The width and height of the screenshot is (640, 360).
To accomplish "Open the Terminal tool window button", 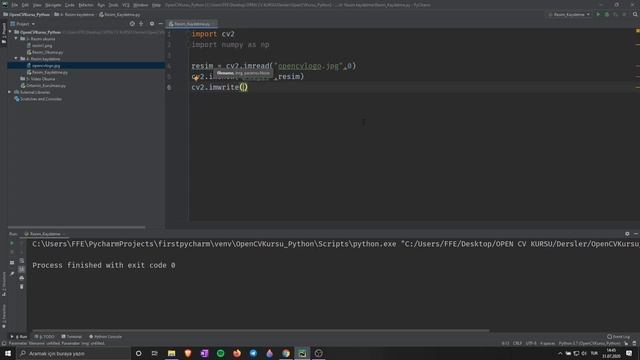I will click(72, 337).
